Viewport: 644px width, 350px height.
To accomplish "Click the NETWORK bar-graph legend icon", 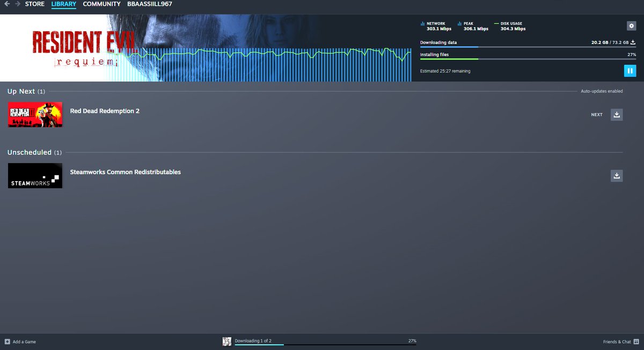I will [x=422, y=24].
